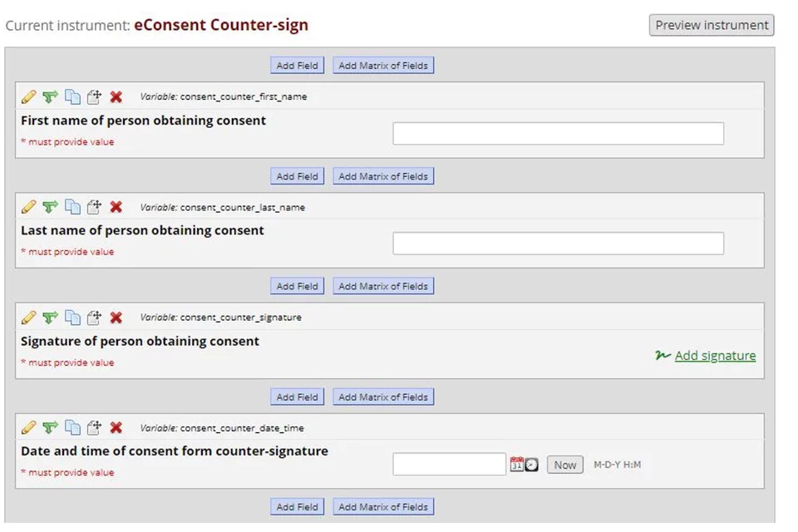Delete the consent_counter_signature field
The width and height of the screenshot is (798, 532).
tap(116, 318)
